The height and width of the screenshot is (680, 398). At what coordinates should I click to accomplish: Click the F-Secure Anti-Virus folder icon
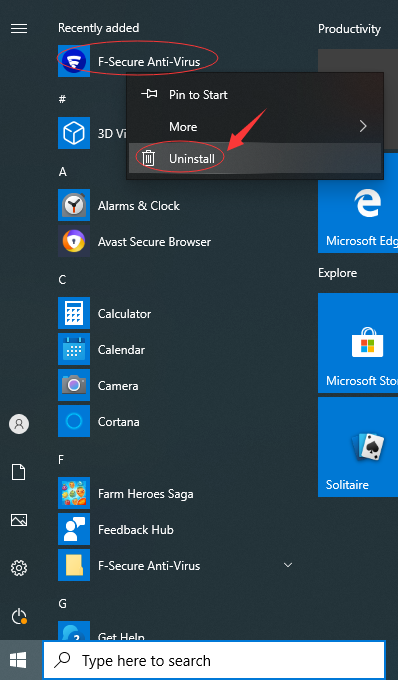(74, 565)
